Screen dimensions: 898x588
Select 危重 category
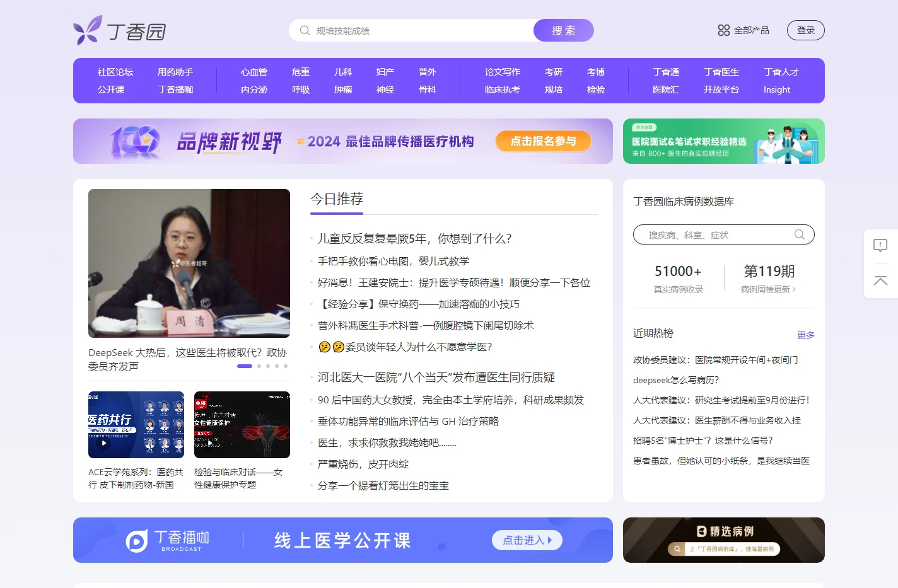[x=301, y=72]
